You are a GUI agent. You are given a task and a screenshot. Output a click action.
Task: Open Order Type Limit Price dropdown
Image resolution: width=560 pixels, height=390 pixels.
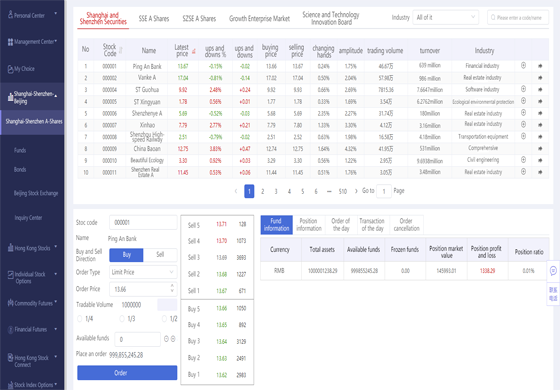pyautogui.click(x=143, y=272)
